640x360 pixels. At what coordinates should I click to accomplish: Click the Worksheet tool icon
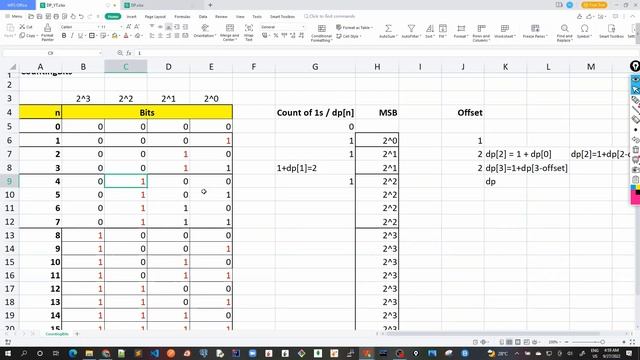pos(504,28)
